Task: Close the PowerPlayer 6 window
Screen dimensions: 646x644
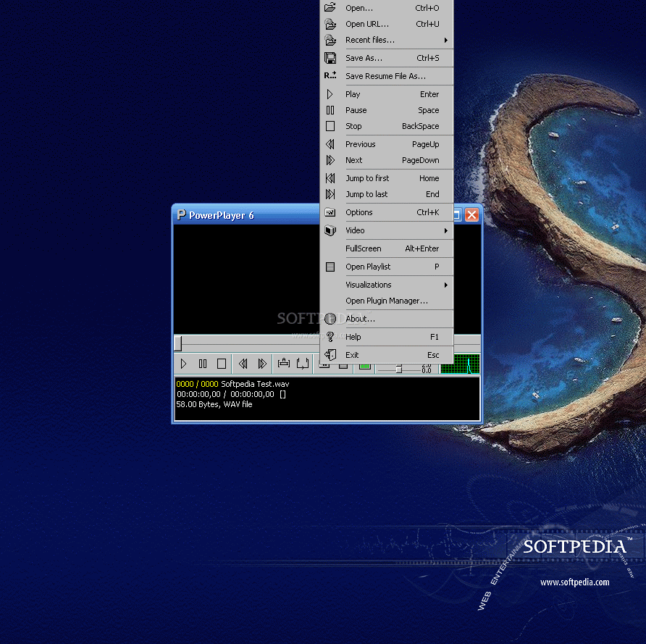Action: click(471, 214)
